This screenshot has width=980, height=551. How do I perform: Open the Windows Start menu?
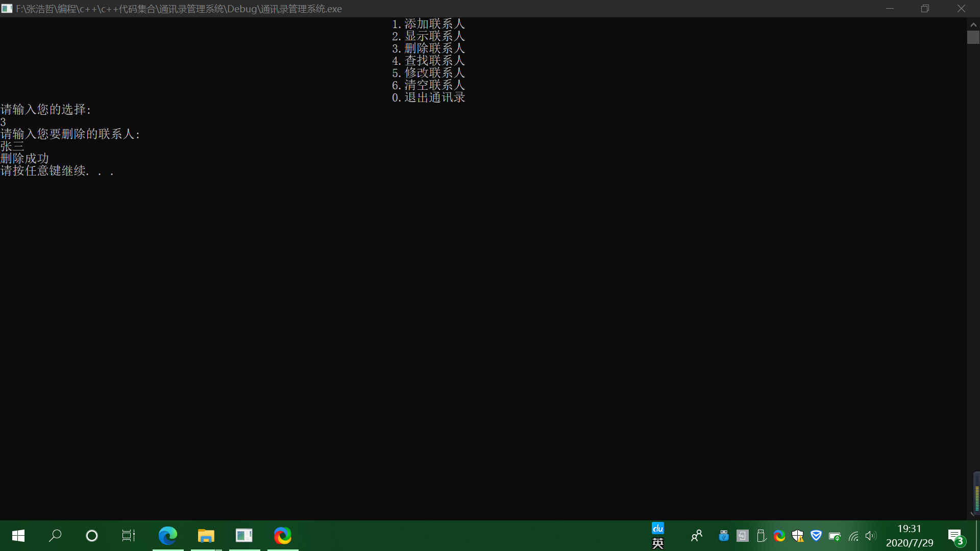click(x=18, y=536)
